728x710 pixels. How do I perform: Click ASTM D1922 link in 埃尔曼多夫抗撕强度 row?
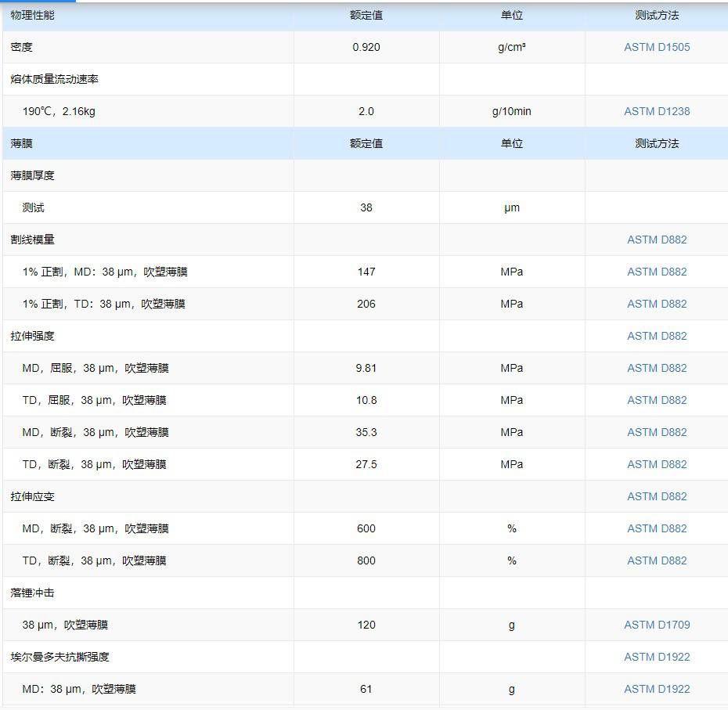657,657
